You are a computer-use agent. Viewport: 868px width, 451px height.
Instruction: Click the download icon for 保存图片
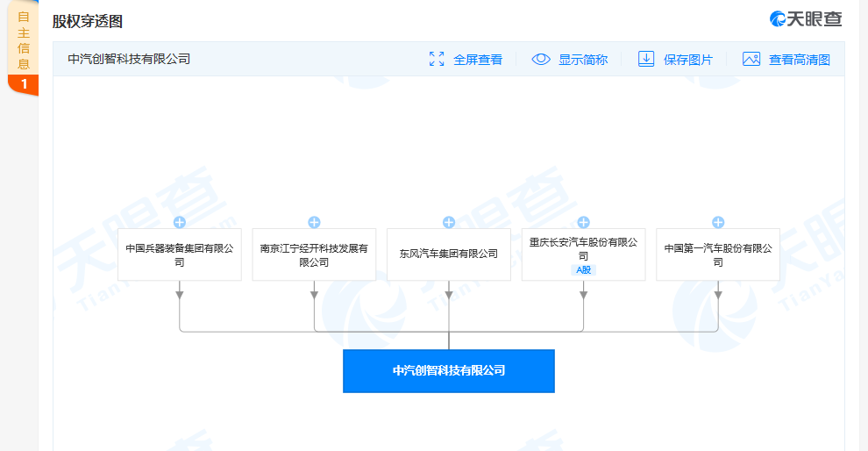(646, 59)
